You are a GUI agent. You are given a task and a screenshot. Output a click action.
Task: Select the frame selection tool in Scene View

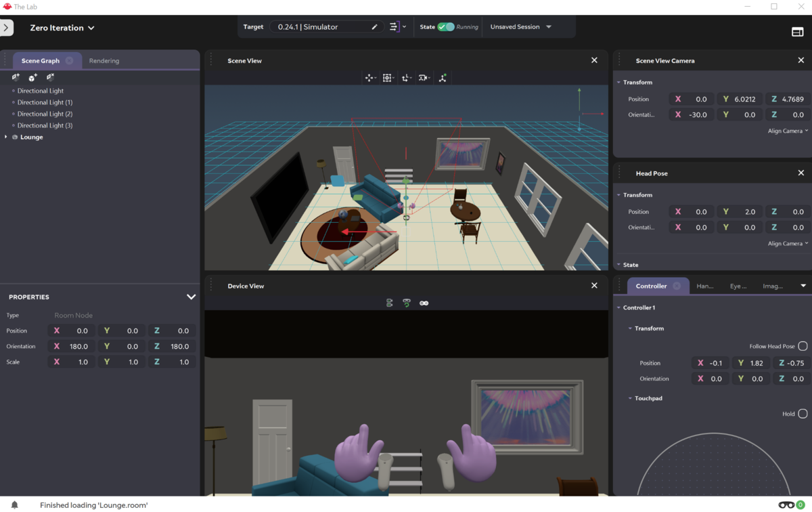point(388,78)
